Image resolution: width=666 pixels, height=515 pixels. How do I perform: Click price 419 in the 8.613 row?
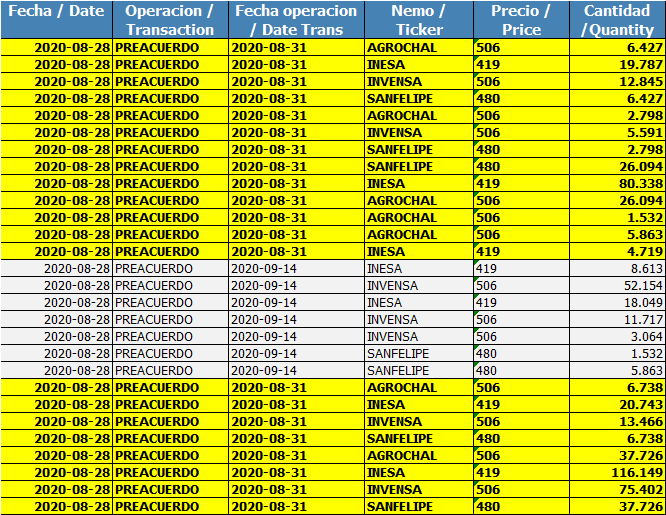click(x=522, y=269)
